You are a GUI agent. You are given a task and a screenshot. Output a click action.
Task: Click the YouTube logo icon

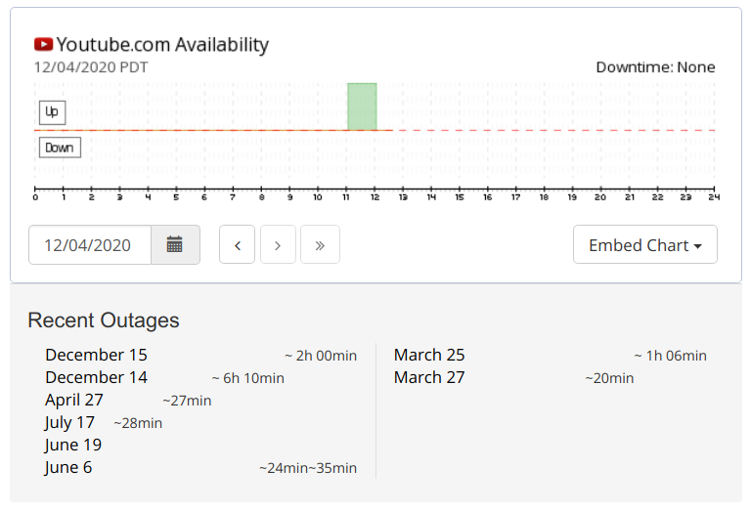(x=43, y=45)
